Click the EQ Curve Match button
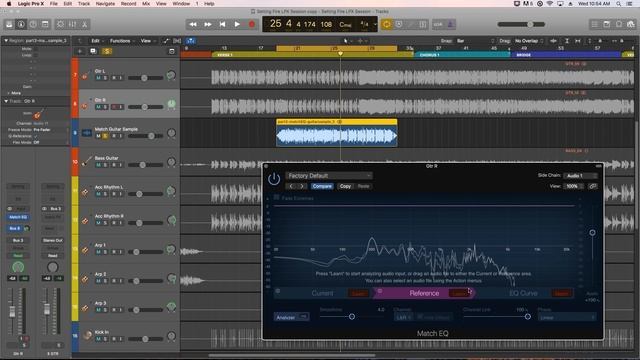Image resolution: width=640 pixels, height=360 pixels. pos(562,293)
